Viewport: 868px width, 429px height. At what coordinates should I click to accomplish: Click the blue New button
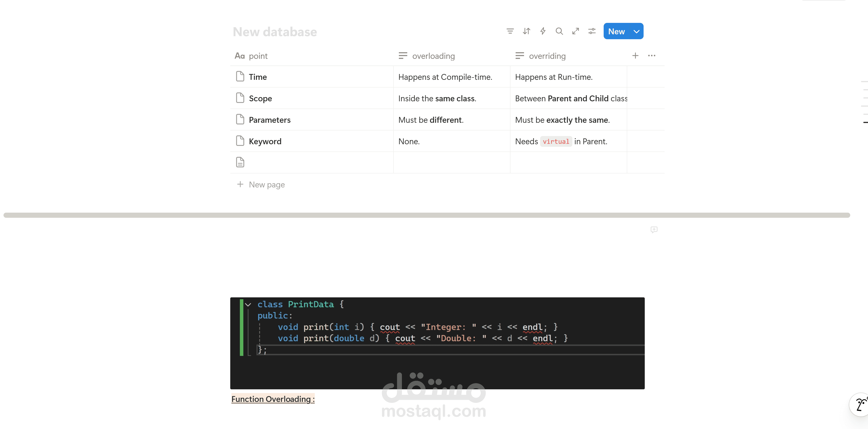coord(616,31)
